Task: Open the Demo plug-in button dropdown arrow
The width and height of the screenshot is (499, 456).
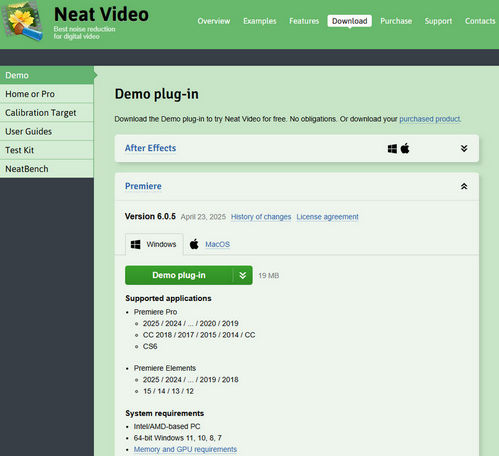Action: (x=243, y=275)
